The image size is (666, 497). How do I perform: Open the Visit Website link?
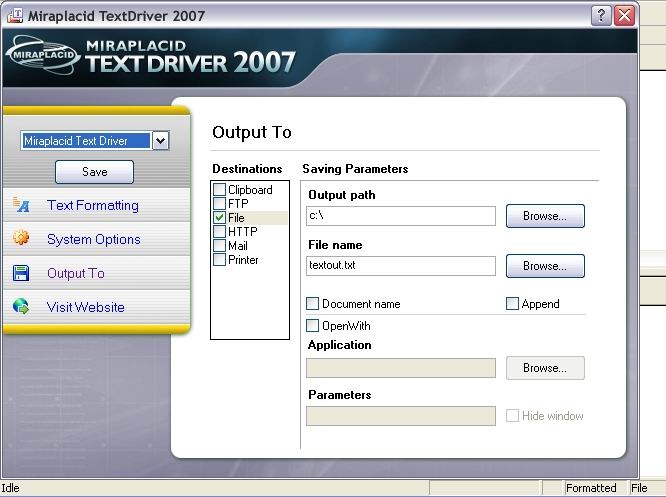point(85,307)
